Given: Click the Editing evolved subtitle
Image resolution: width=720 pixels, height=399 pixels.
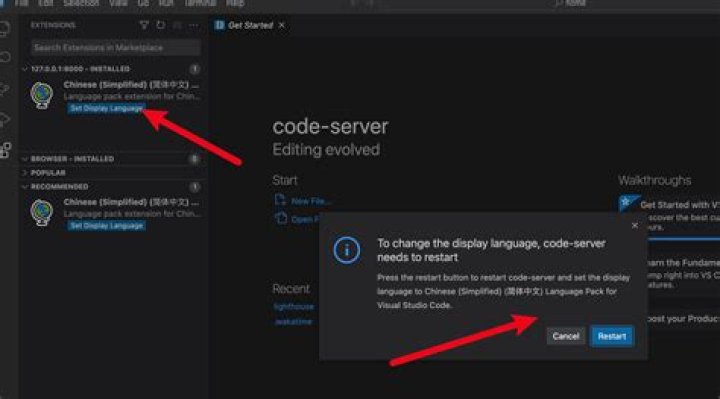Looking at the screenshot, I should point(326,150).
